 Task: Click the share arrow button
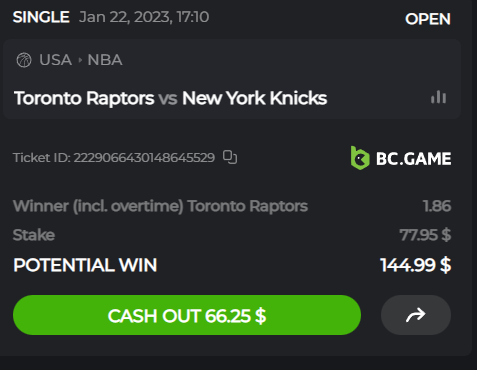[x=416, y=315]
